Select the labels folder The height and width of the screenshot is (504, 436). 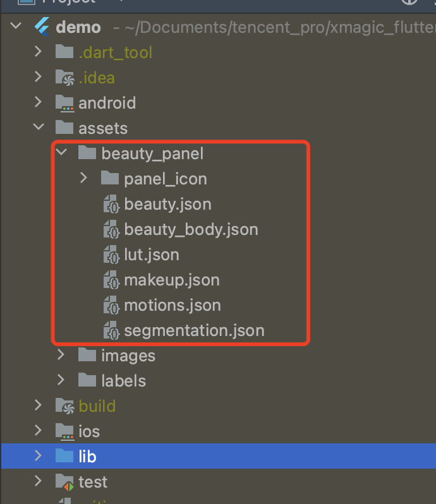tap(123, 381)
